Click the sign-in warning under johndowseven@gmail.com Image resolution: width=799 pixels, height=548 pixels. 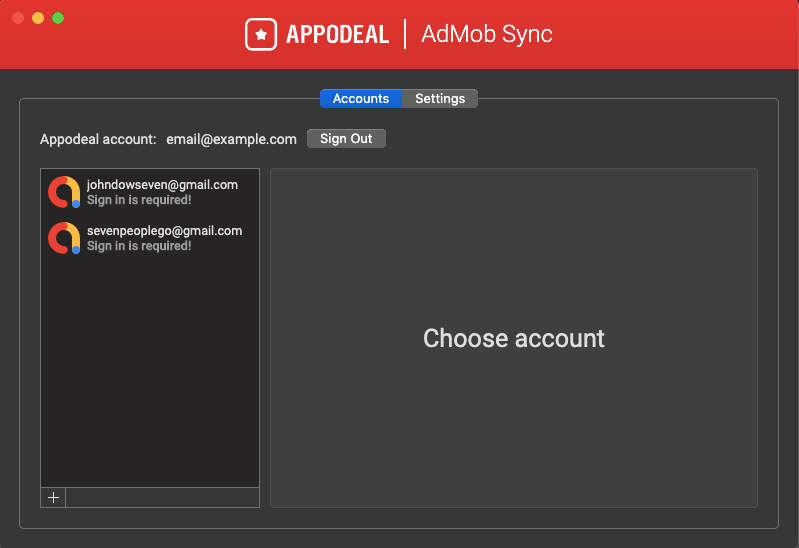click(x=139, y=200)
